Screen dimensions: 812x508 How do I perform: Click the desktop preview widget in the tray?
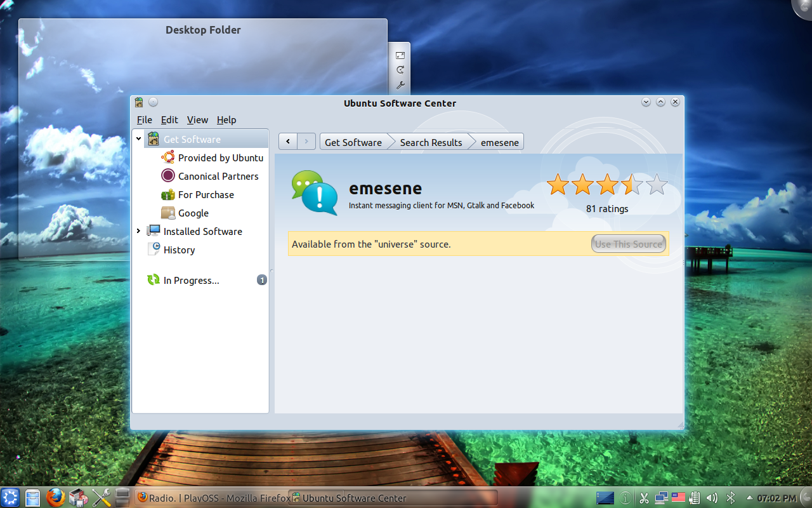(605, 498)
